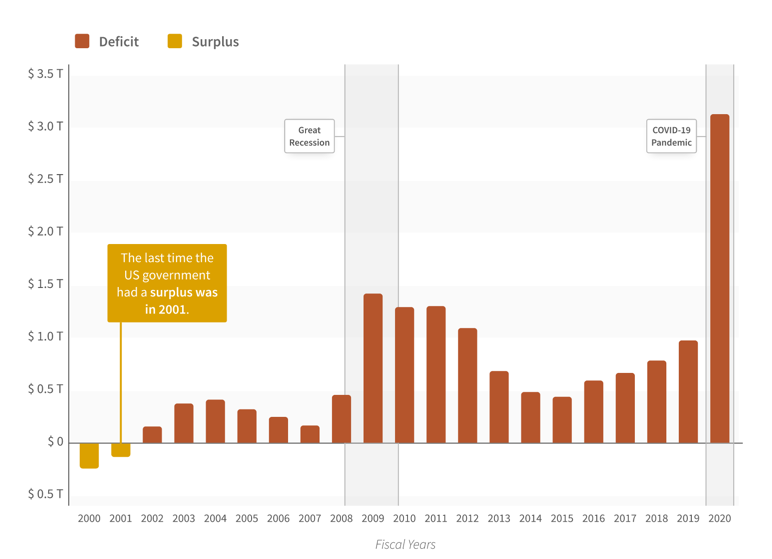Click the 2020 x-axis year label

pos(719,518)
